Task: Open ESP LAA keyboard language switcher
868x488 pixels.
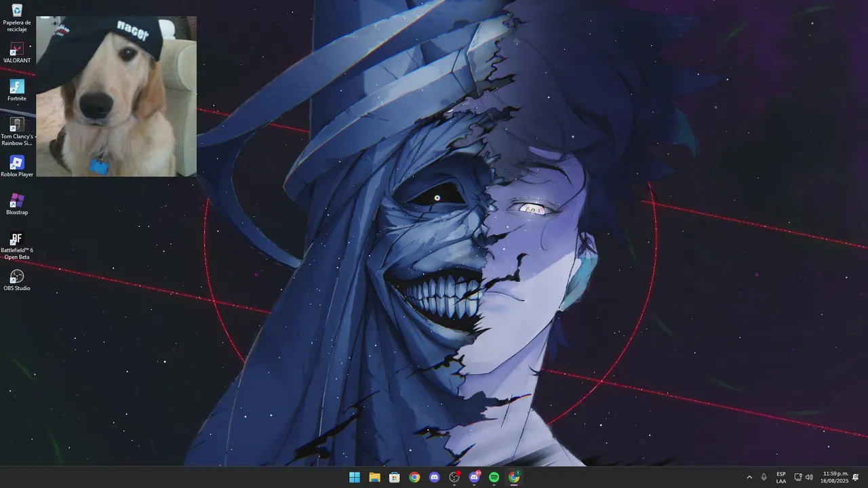Action: (781, 477)
